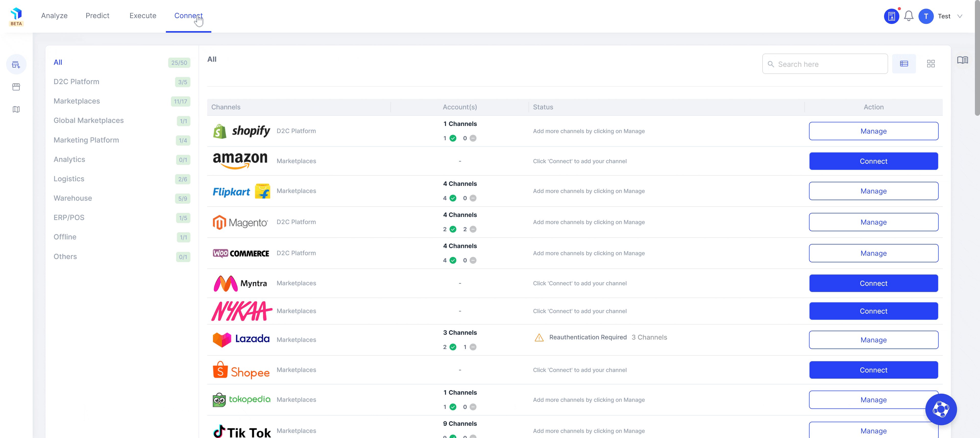980x438 pixels.
Task: Click the Flipkart logo
Action: tap(242, 191)
